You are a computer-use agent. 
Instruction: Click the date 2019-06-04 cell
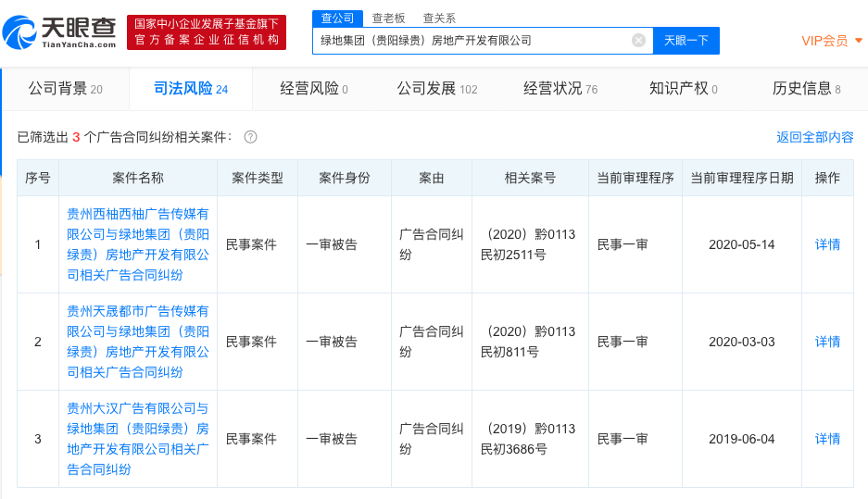[x=742, y=439]
